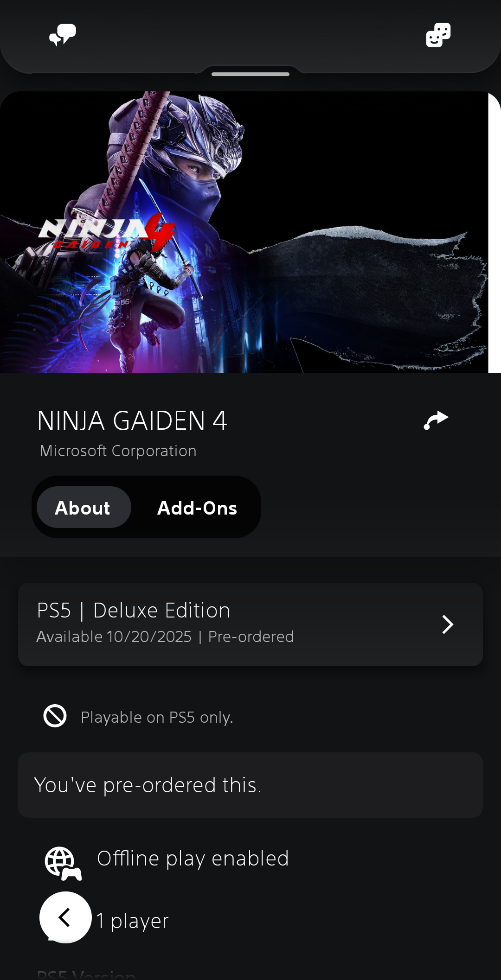Go back using the round back arrow button
Viewport: 501px width, 980px height.
point(65,917)
